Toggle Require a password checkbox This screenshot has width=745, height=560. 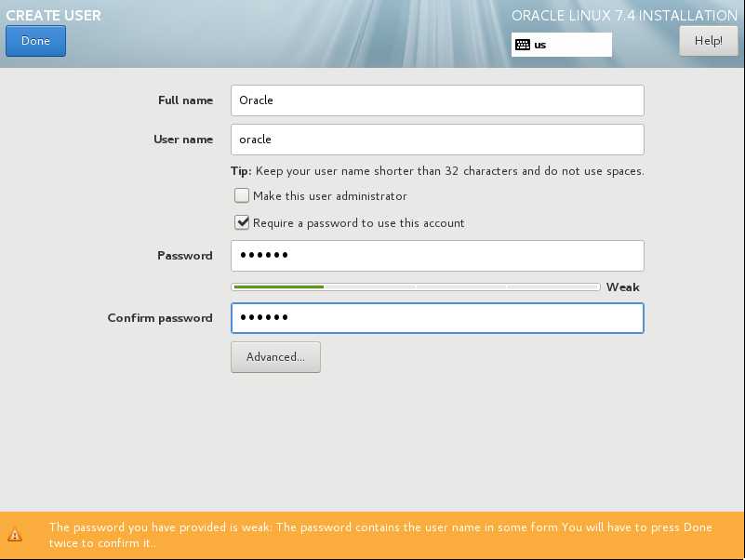[242, 222]
